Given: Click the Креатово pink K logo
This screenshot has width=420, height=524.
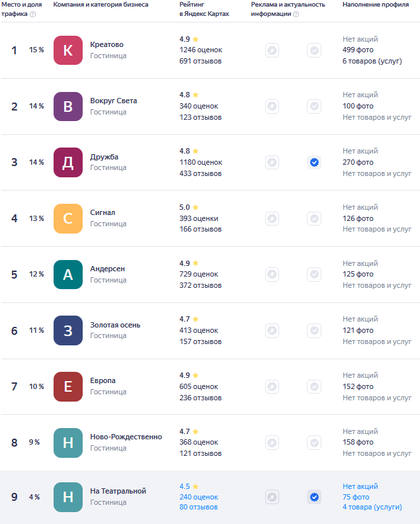Looking at the screenshot, I should (x=68, y=50).
